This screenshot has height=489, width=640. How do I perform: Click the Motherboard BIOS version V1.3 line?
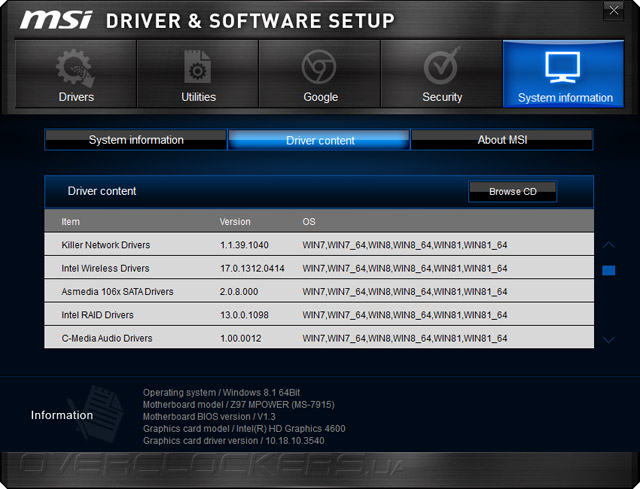coord(209,417)
